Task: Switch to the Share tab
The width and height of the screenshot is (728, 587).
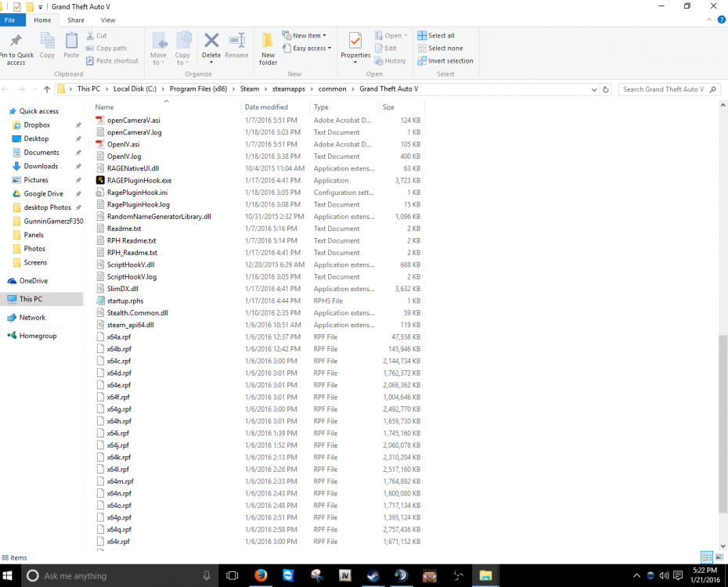Action: pyautogui.click(x=76, y=20)
